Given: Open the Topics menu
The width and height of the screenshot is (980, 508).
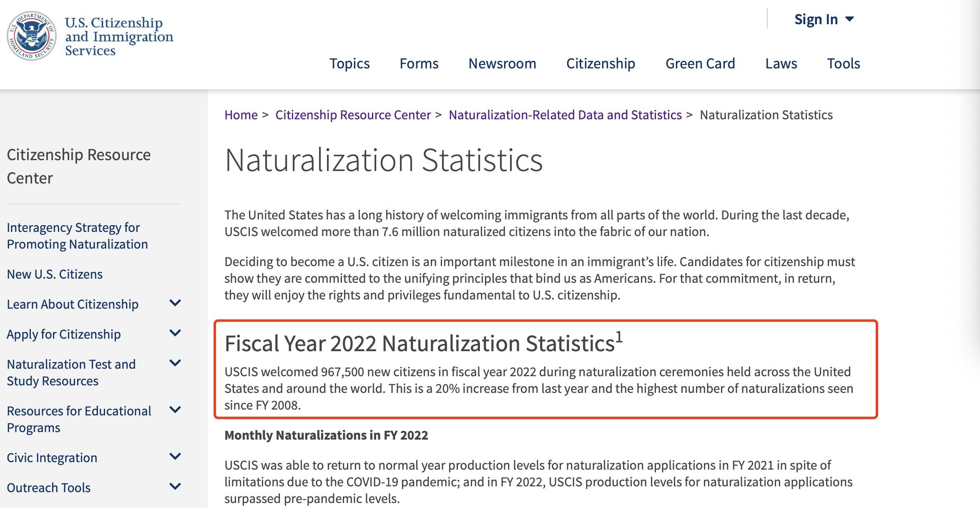Looking at the screenshot, I should point(349,63).
